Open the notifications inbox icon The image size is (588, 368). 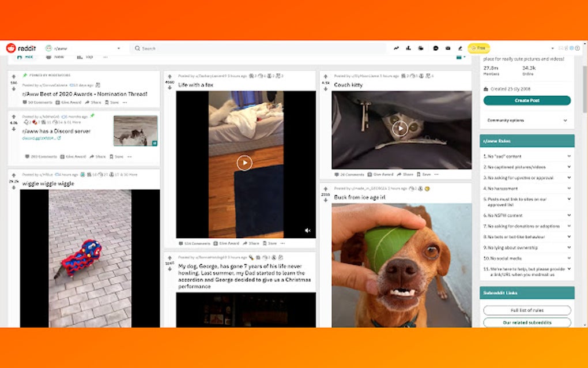pos(448,48)
